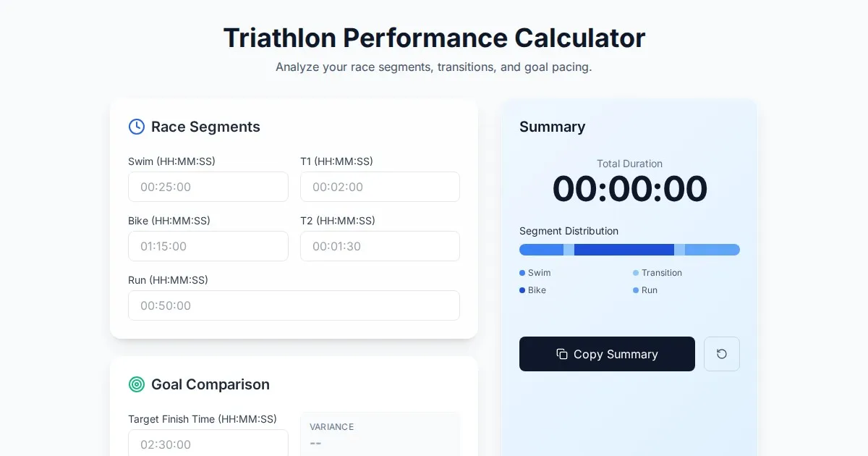Screen dimensions: 868x456
Task: Click the Run time input field
Action: tap(294, 305)
